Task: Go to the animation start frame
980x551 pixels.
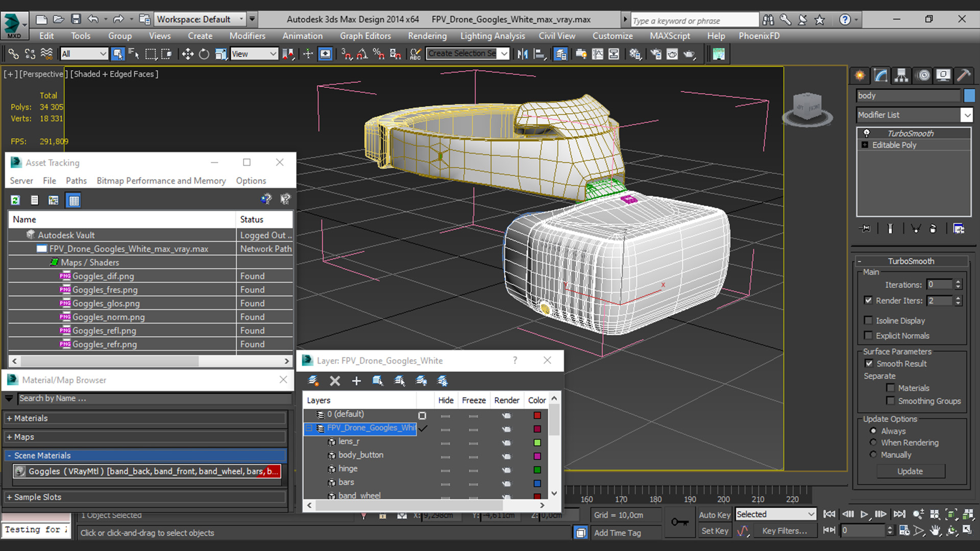Action: (x=829, y=514)
